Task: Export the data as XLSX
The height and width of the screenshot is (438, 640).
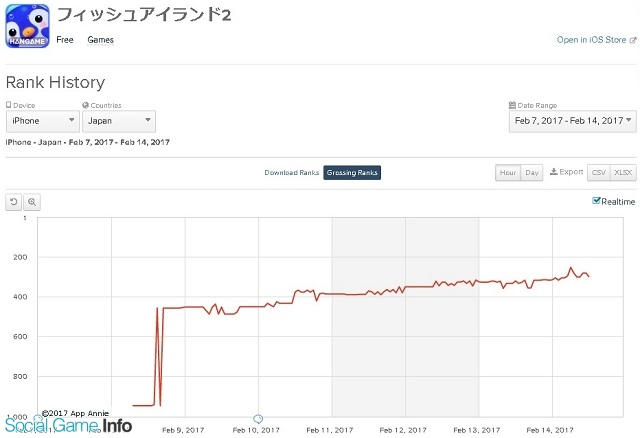Action: pyautogui.click(x=623, y=173)
